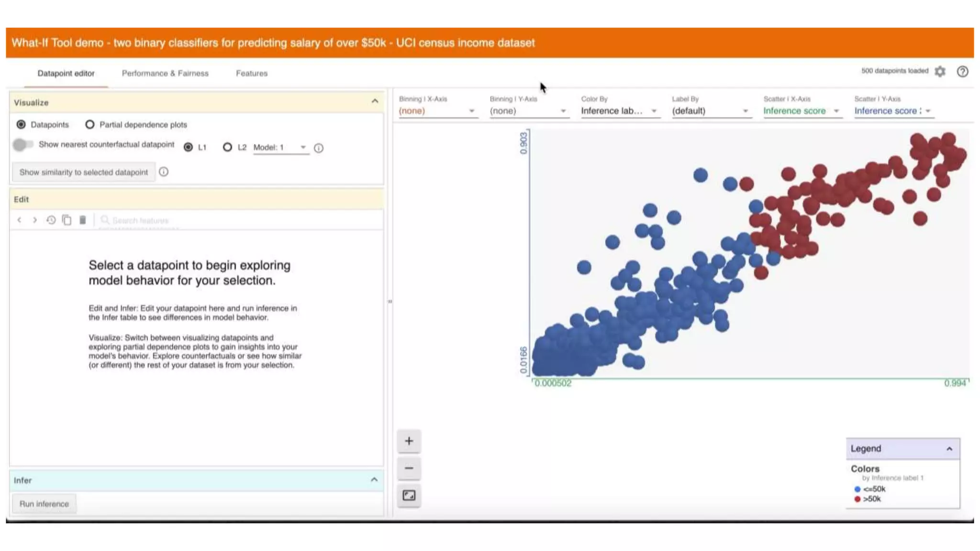
Task: Collapse the Legend panel
Action: pos(949,449)
